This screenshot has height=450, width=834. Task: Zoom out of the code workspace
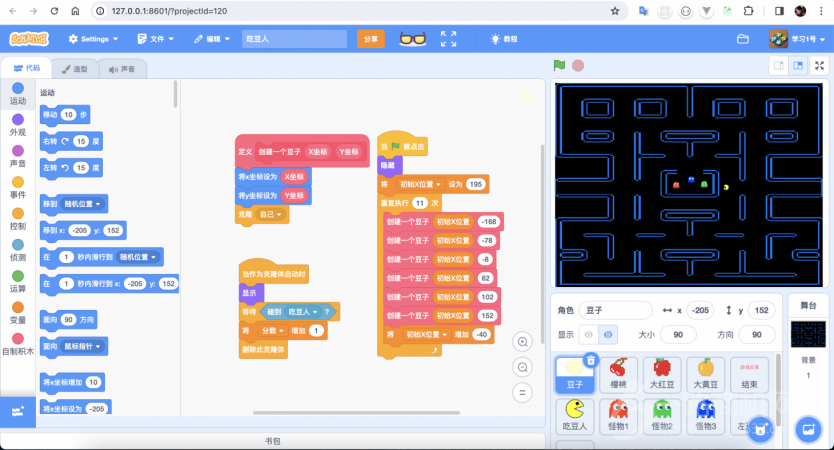pyautogui.click(x=522, y=367)
